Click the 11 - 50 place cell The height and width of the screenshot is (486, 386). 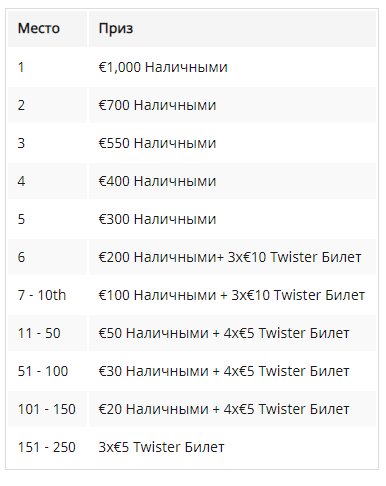point(47,333)
